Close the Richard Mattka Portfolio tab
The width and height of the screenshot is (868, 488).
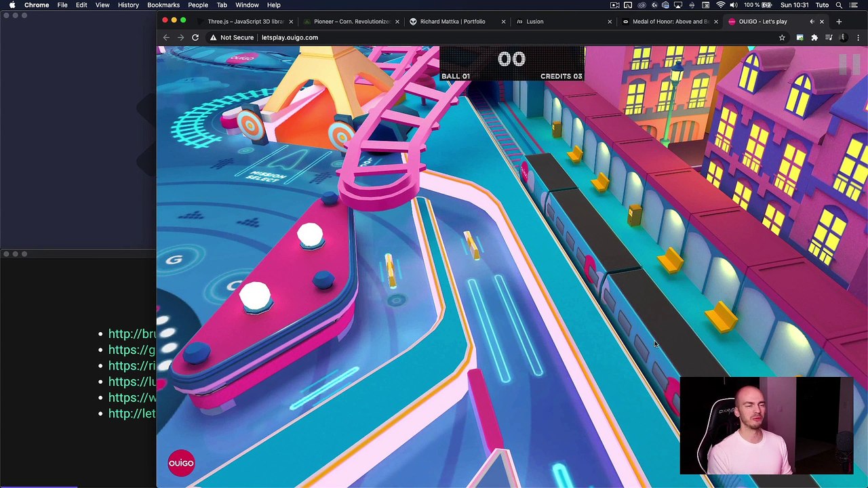(503, 22)
